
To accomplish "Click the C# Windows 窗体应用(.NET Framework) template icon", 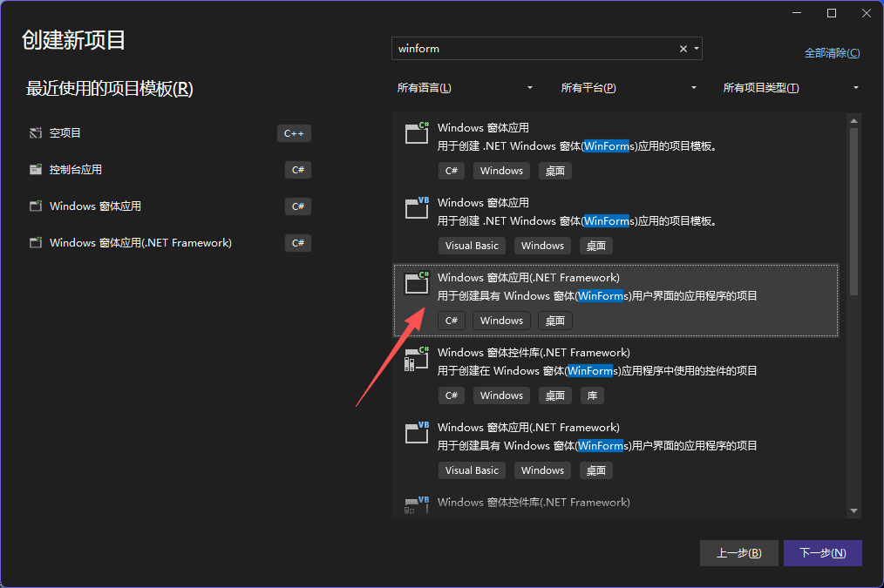I will coord(418,283).
